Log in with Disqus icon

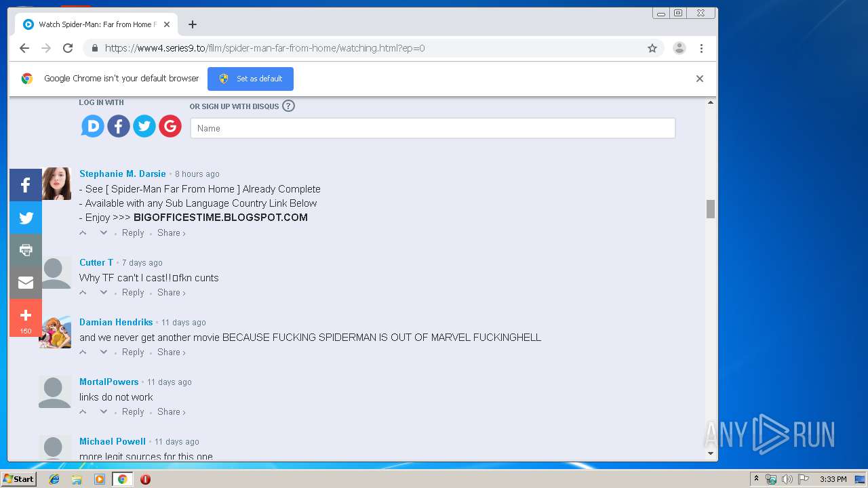(x=93, y=126)
